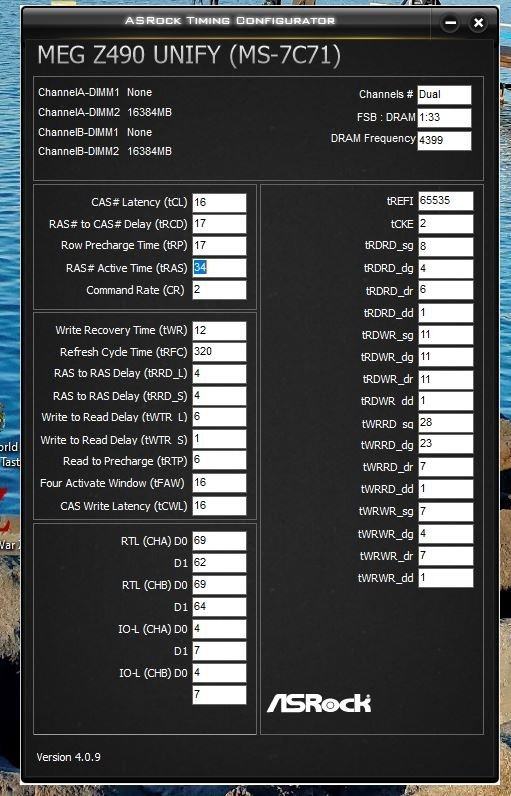Select the Channels # field showing Dual
This screenshot has height=796, width=511.
(445, 95)
